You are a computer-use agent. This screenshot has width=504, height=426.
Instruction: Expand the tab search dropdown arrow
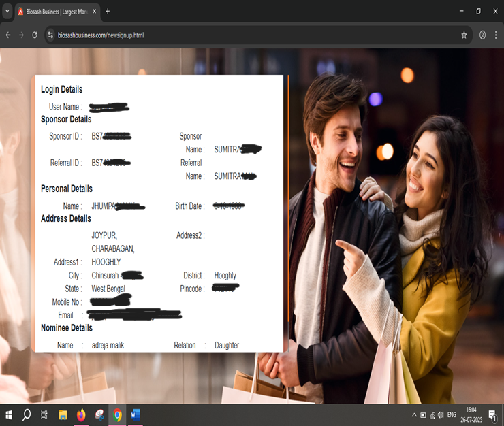point(7,12)
